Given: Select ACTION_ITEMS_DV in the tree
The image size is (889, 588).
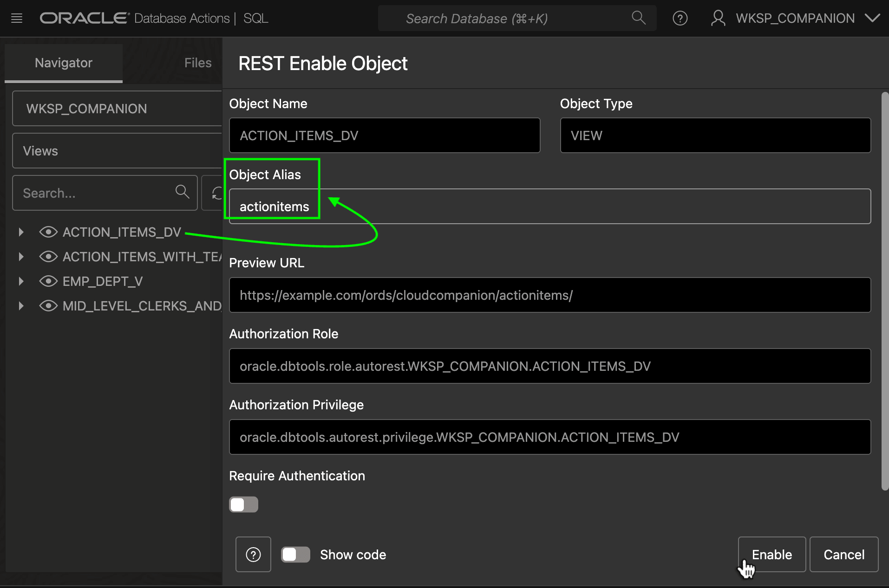Looking at the screenshot, I should pos(122,232).
